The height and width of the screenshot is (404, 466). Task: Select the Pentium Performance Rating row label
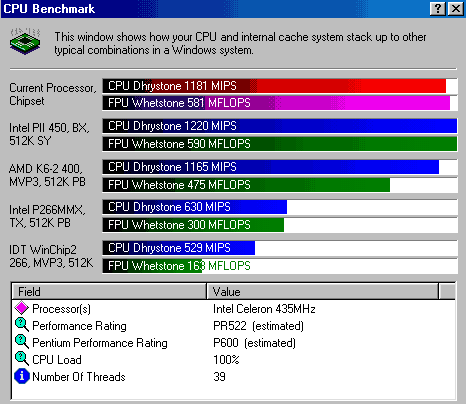[100, 343]
